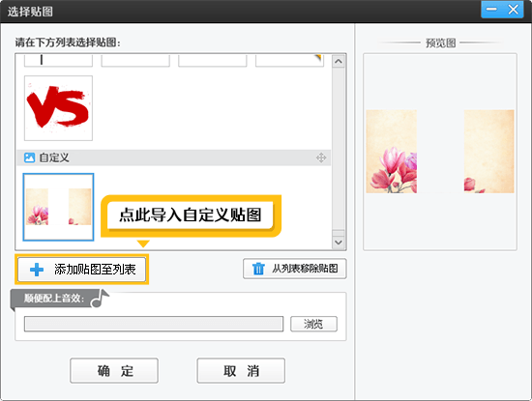The height and width of the screenshot is (401, 532).
Task: Click the 预览图 heading text
Action: coord(440,43)
